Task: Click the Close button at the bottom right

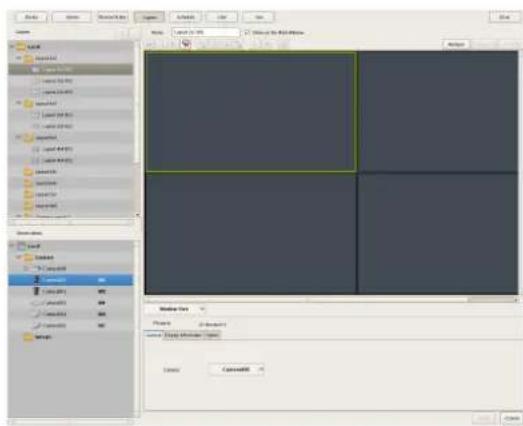Action: click(512, 418)
